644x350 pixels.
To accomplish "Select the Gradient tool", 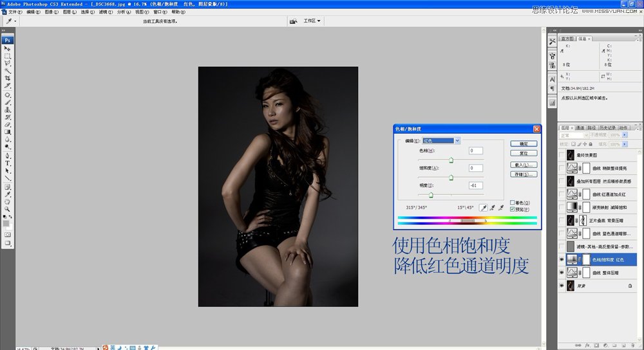I will pos(8,132).
